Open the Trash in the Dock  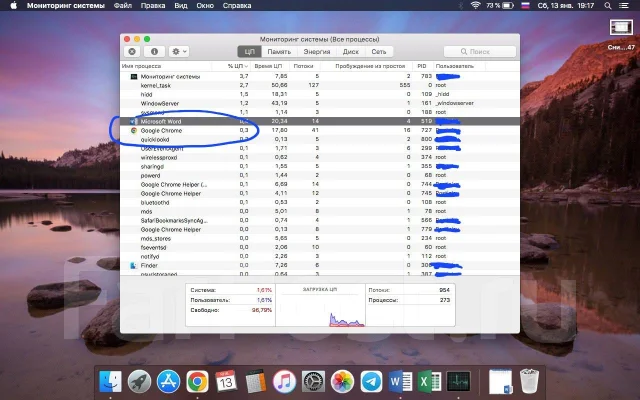click(x=529, y=381)
